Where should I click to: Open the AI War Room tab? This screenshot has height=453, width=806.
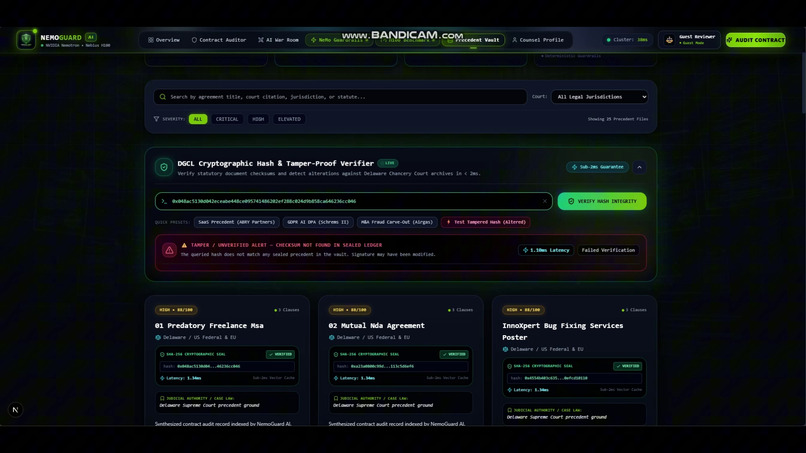(278, 40)
